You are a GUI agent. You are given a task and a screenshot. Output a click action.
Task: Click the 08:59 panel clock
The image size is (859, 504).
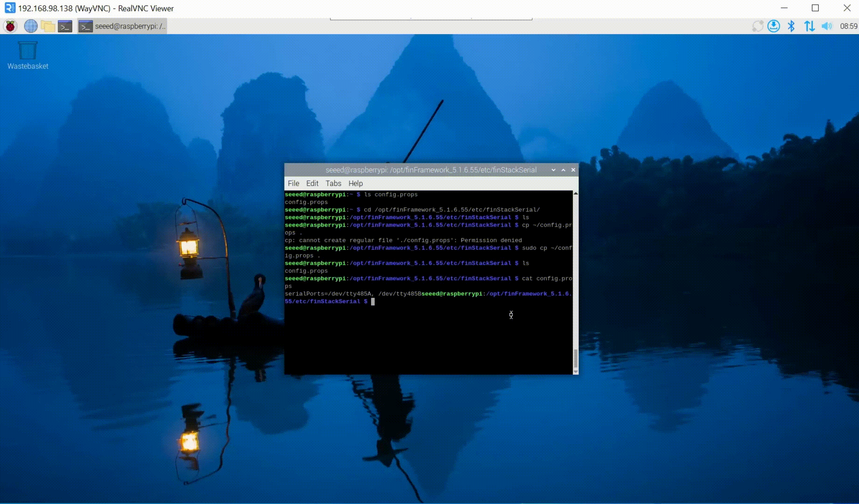pos(848,26)
